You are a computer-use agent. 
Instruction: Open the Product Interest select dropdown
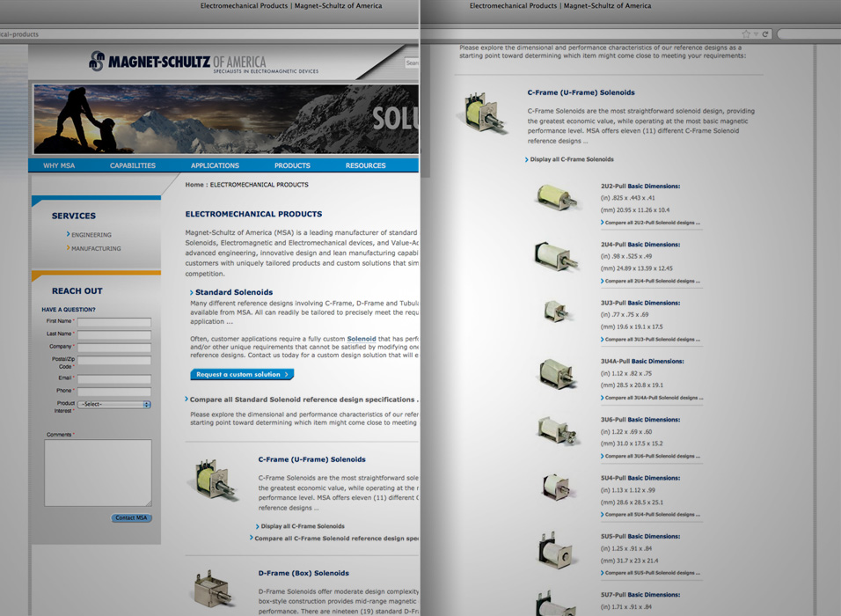114,404
